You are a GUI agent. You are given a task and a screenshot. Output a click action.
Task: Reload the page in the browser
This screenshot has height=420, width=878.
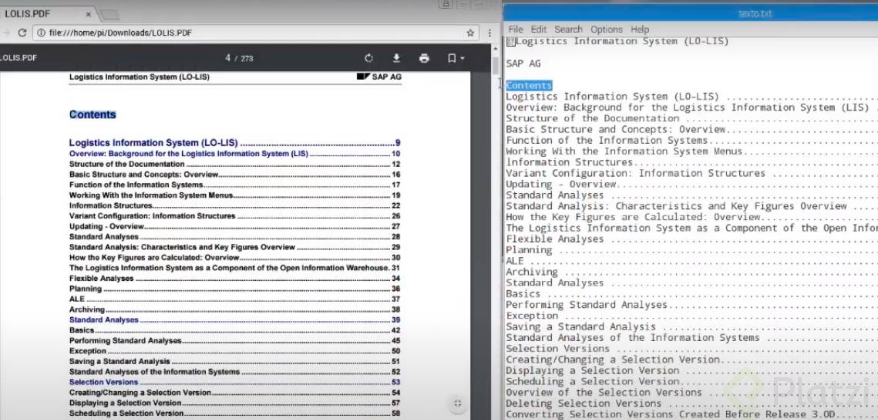[x=22, y=32]
